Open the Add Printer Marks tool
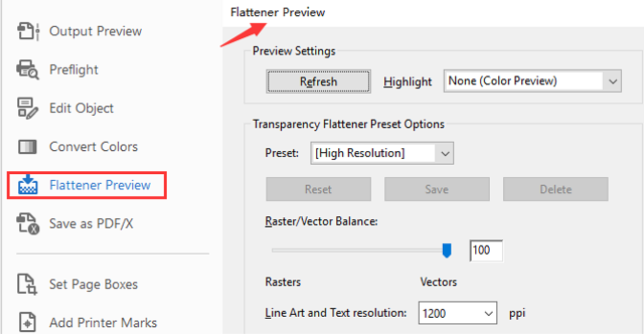 coord(102,323)
